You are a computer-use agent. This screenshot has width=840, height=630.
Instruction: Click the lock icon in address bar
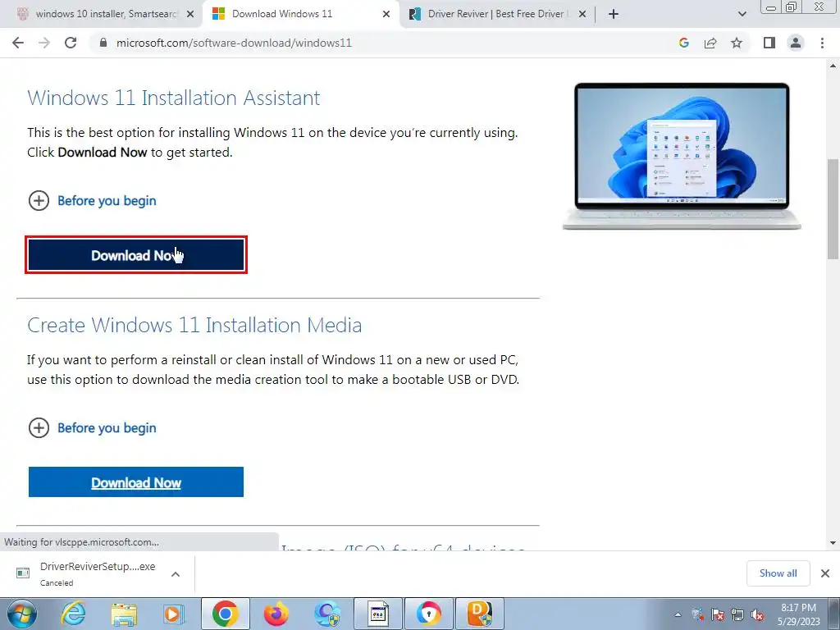click(x=103, y=43)
